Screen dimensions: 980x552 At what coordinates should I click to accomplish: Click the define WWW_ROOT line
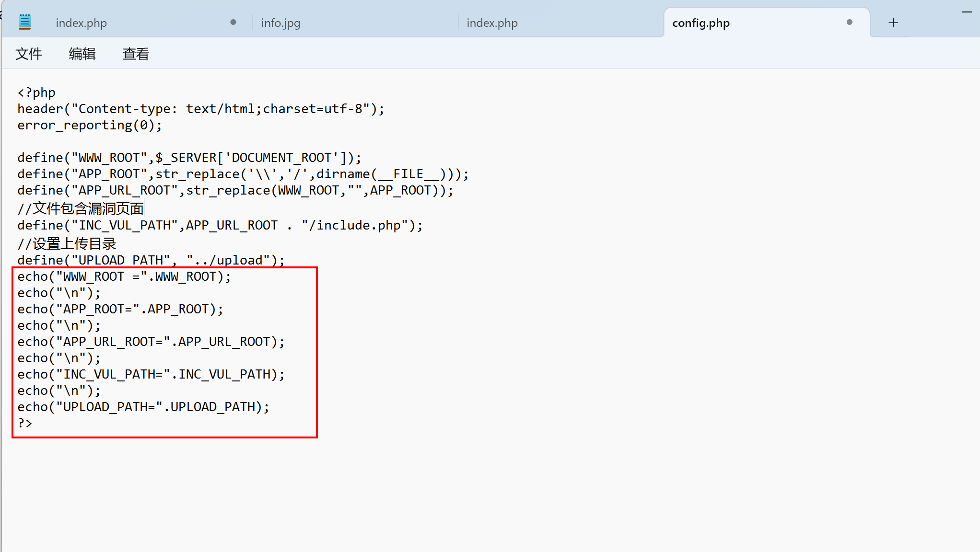click(x=189, y=158)
